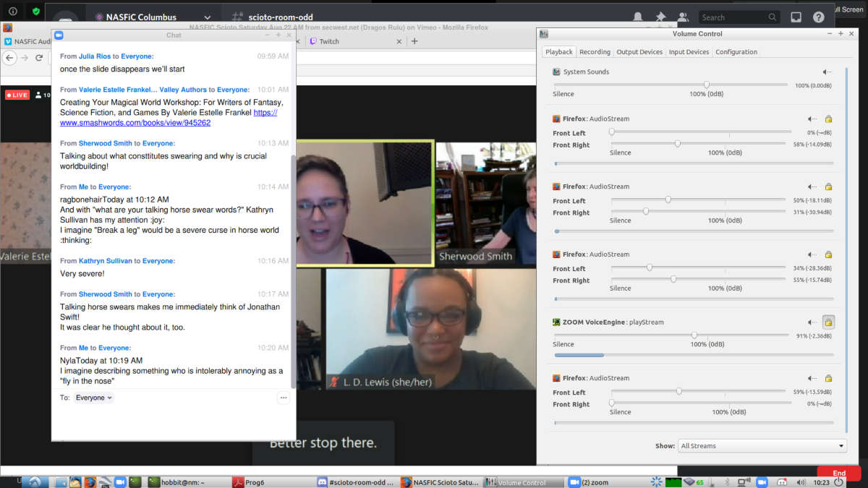868x488 pixels.
Task: Open Discord inbox icon
Action: 796,17
